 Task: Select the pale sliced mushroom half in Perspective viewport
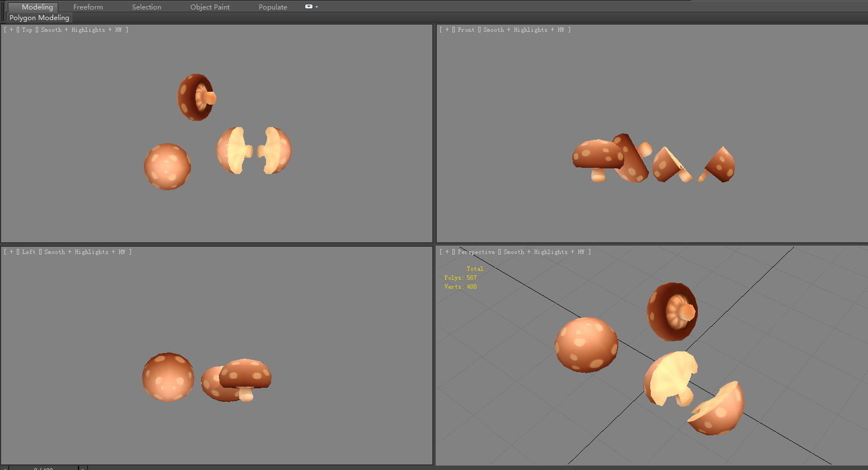tap(670, 378)
